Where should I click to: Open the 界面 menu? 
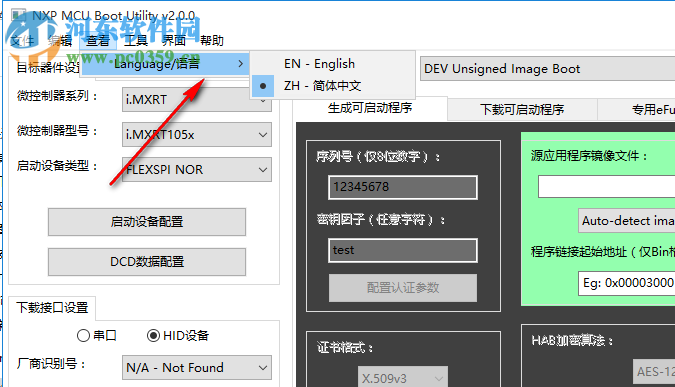coord(173,41)
